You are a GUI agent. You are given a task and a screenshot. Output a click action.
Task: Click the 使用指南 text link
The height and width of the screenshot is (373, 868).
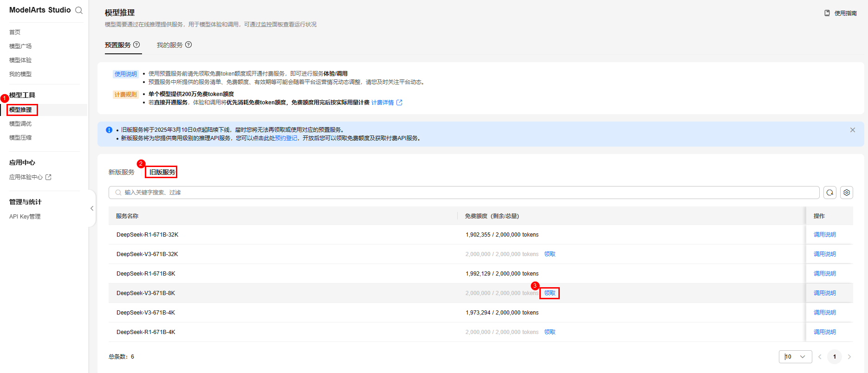tap(846, 13)
